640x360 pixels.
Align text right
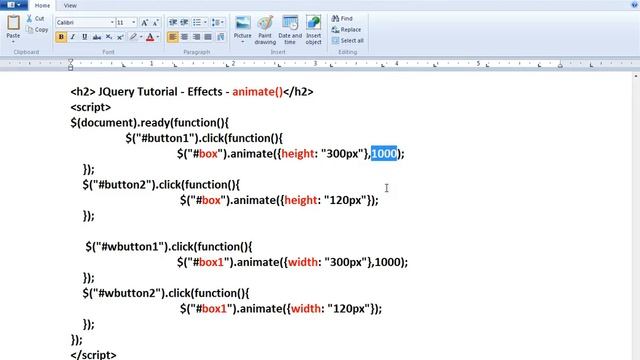(196, 37)
